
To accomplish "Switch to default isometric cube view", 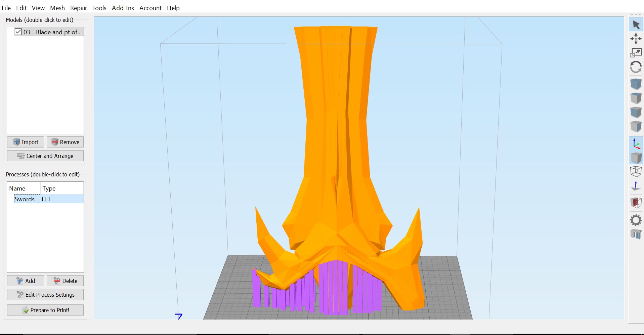I will coord(636,84).
